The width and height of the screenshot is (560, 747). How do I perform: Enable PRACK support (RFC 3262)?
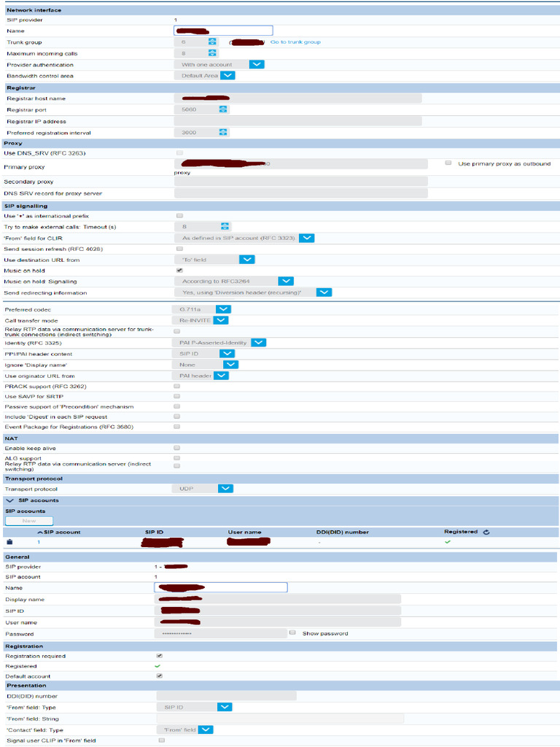tap(176, 387)
